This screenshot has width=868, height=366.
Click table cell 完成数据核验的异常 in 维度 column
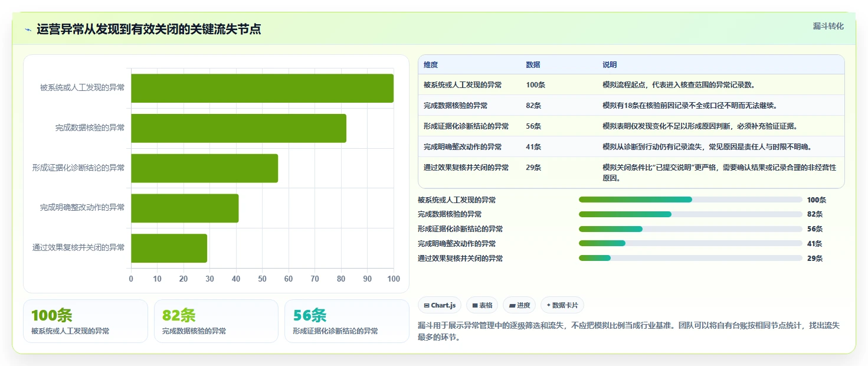point(456,106)
